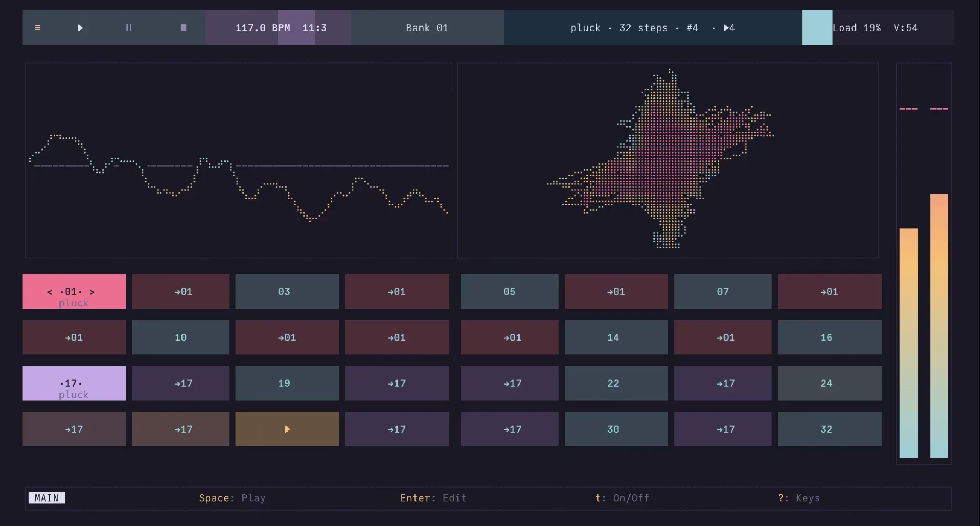This screenshot has height=526, width=980.
Task: Toggle the →17 step right after the playing step
Action: tap(397, 429)
